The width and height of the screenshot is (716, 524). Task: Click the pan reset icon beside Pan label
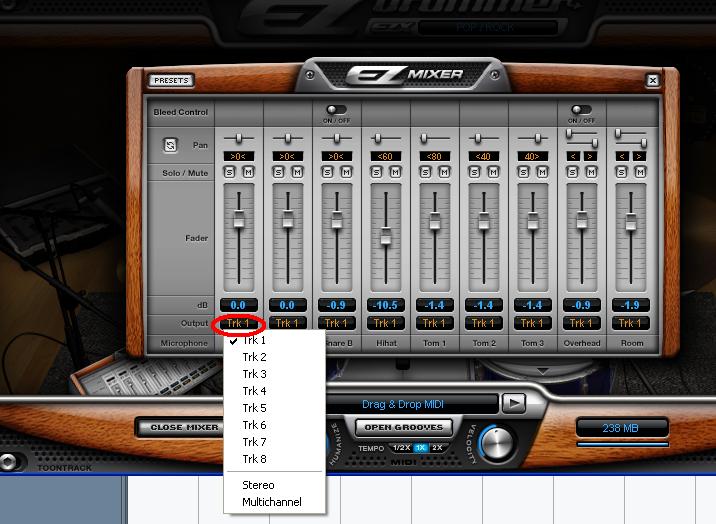(170, 145)
